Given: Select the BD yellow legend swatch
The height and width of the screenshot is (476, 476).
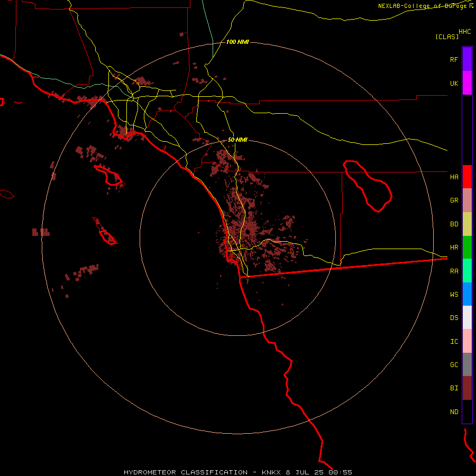Looking at the screenshot, I should pyautogui.click(x=467, y=224).
